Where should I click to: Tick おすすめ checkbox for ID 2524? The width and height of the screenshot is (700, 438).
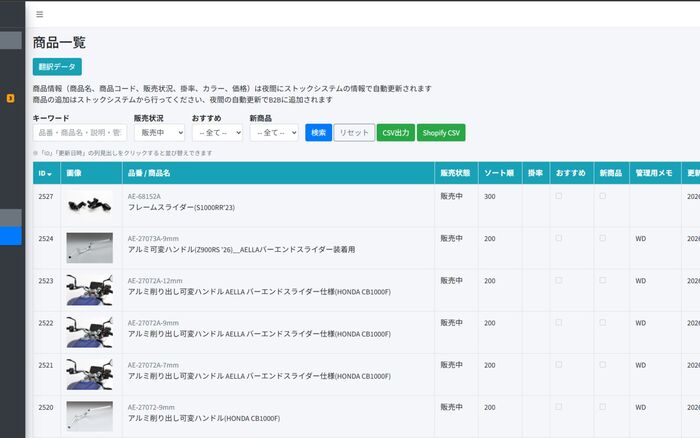(558, 238)
